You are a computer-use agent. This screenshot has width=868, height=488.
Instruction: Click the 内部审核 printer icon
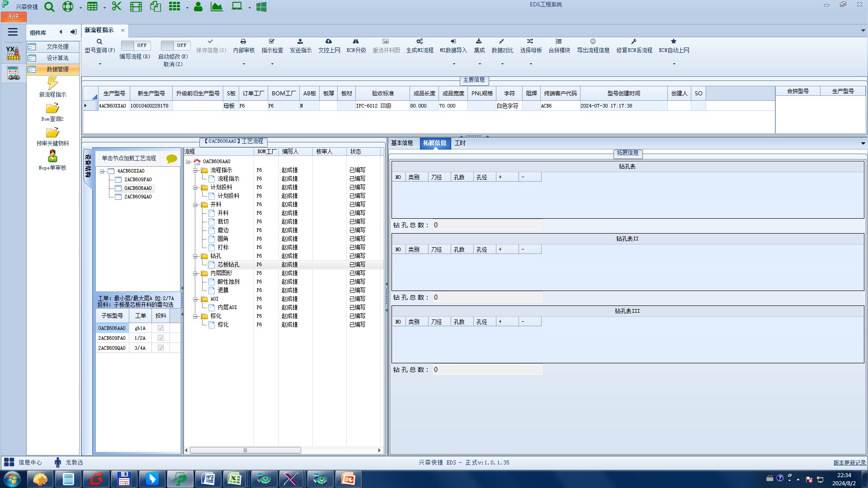243,42
